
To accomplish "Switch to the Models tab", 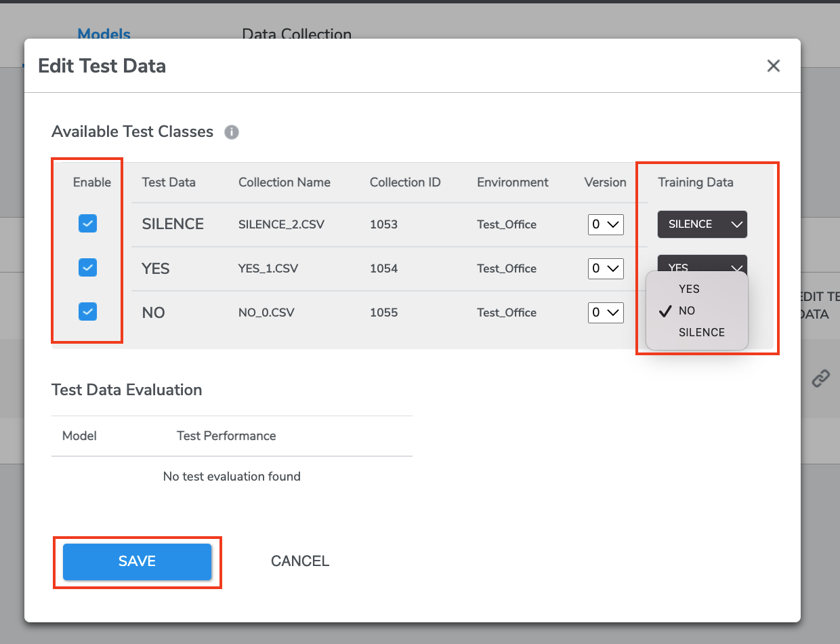I will (x=104, y=34).
